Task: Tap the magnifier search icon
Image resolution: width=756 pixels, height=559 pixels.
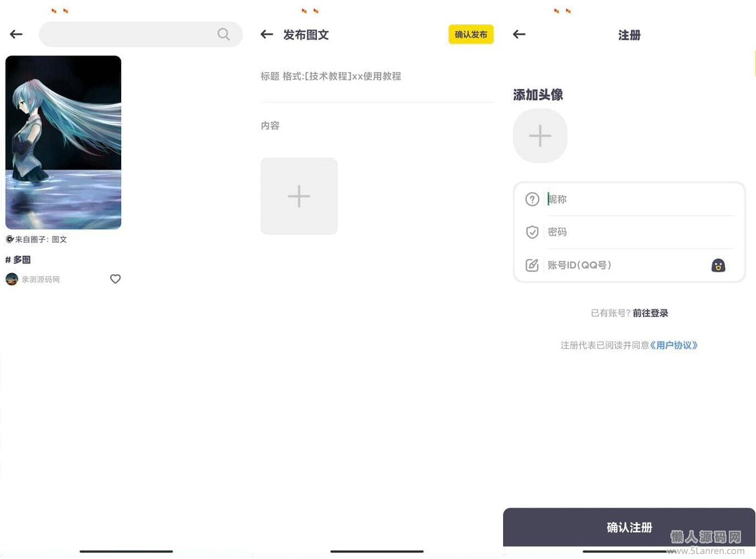Action: click(223, 34)
